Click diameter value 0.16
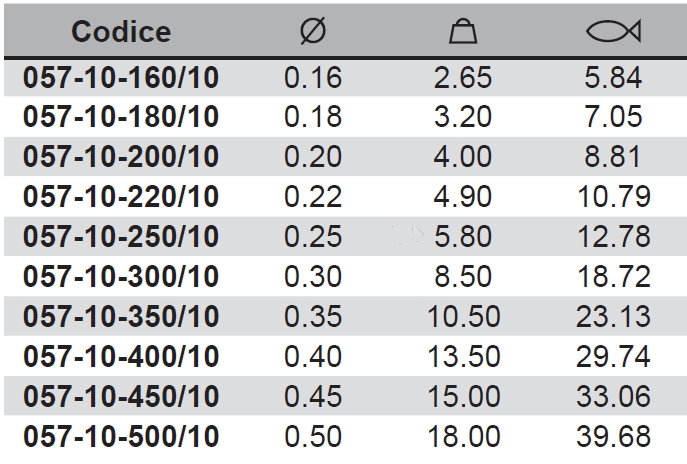Viewport: 687px width, 464px height. [313, 78]
